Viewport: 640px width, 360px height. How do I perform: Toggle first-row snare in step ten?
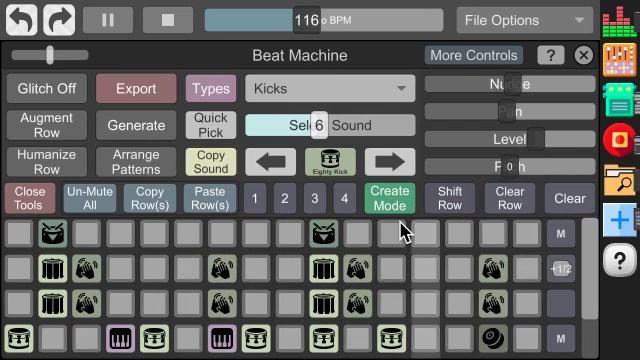324,233
